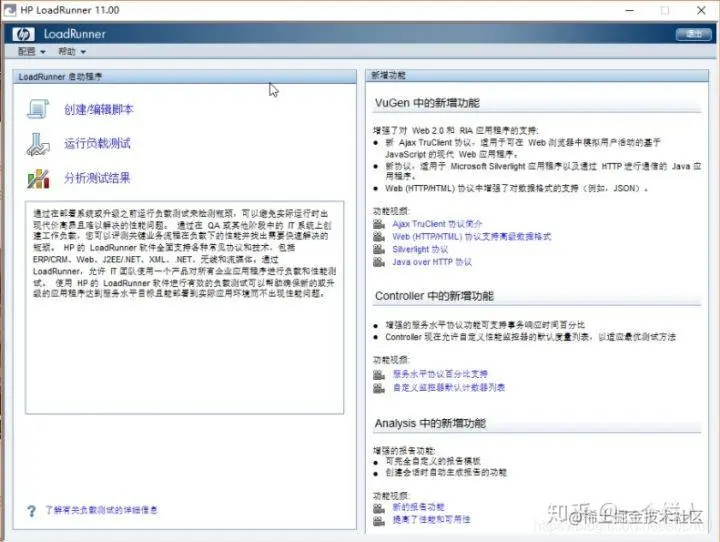Open 新的报告功能 link
The height and width of the screenshot is (542, 720).
(x=418, y=507)
